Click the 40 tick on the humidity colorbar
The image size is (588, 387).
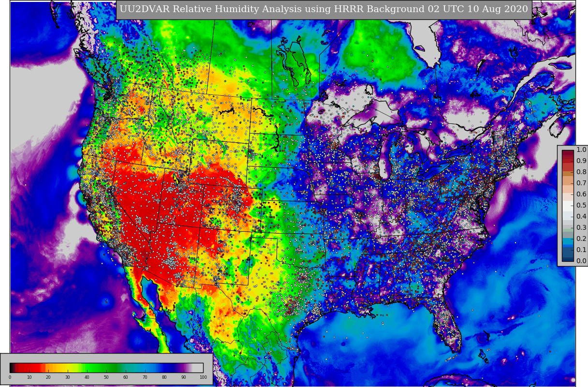pos(87,377)
